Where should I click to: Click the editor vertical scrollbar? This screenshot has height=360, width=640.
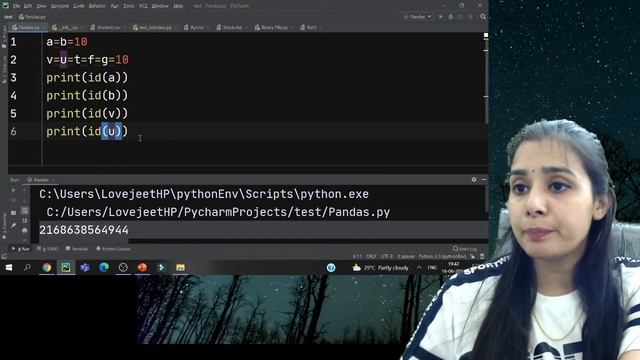point(486,82)
